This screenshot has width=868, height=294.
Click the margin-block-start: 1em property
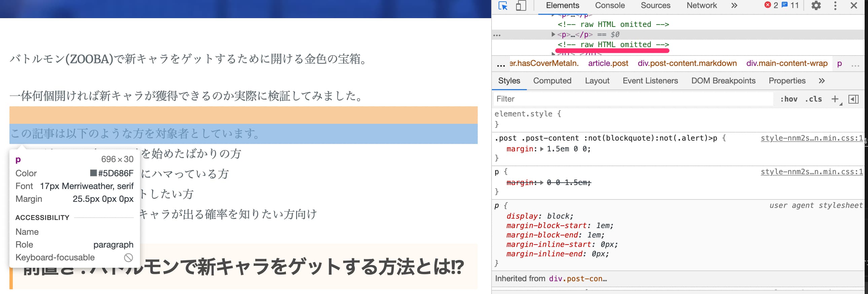pyautogui.click(x=560, y=226)
